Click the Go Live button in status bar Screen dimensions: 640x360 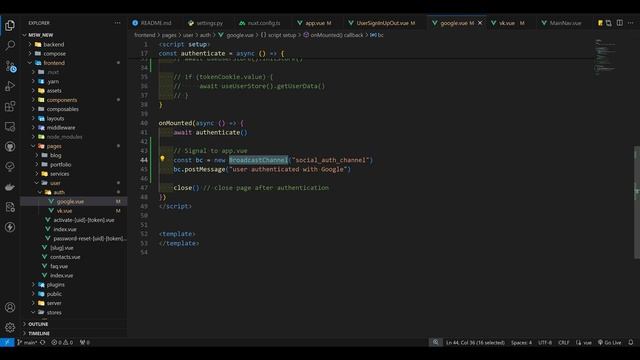[609, 342]
